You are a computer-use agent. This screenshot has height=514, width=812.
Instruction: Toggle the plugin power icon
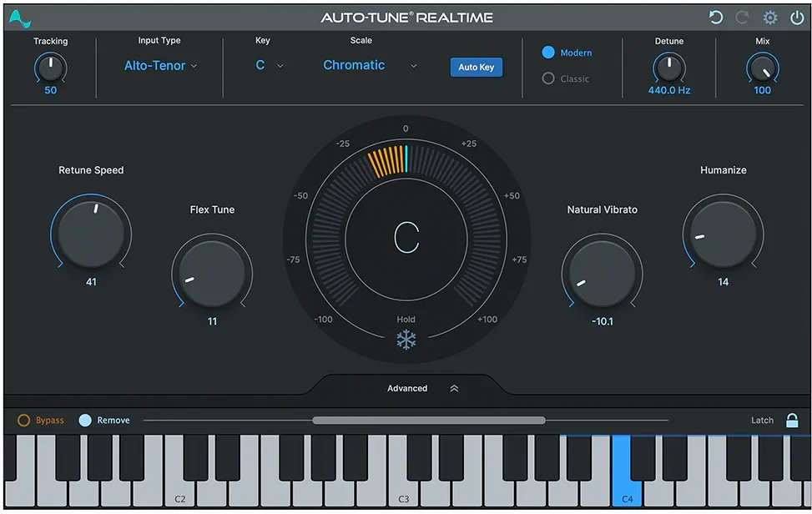pyautogui.click(x=796, y=18)
